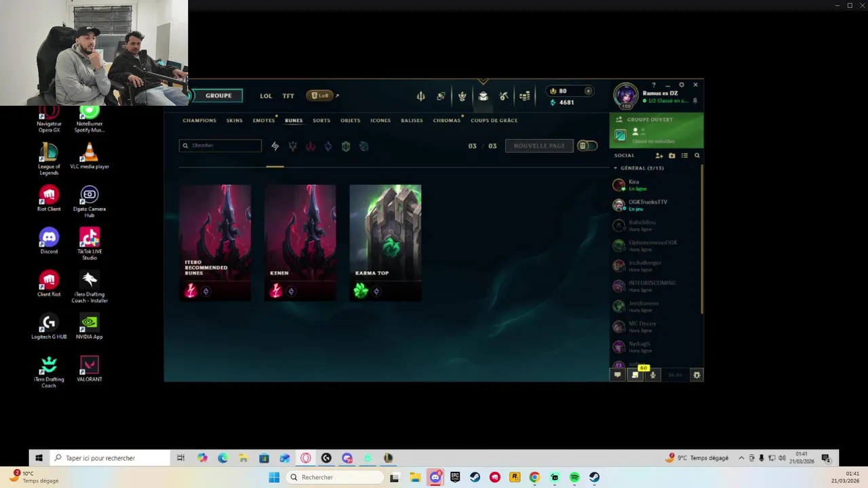Switch to the Balises tab
The height and width of the screenshot is (488, 868).
tap(412, 121)
